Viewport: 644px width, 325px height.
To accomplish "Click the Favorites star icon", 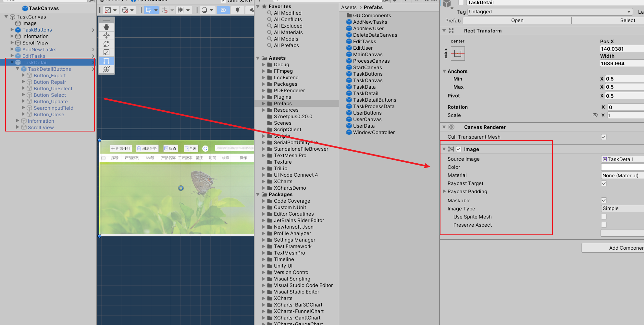I will pyautogui.click(x=264, y=6).
